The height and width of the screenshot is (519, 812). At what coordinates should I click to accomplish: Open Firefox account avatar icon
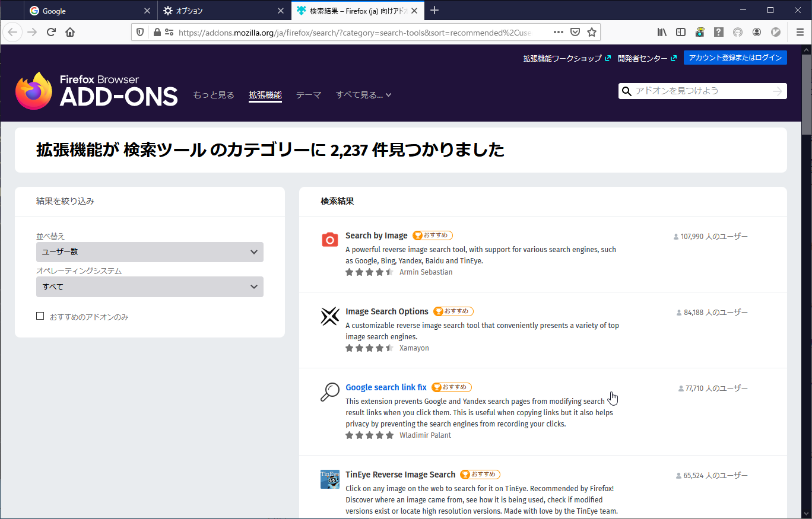(x=757, y=32)
